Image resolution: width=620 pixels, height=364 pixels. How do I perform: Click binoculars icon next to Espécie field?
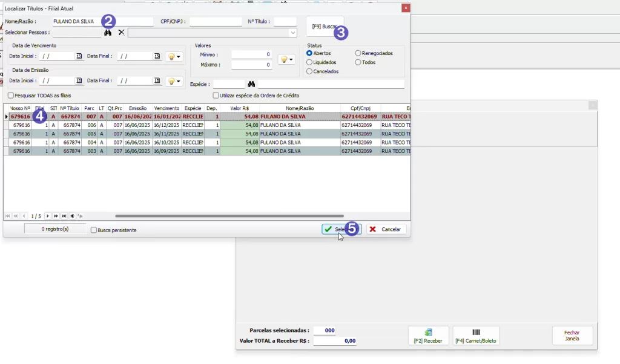pyautogui.click(x=251, y=84)
